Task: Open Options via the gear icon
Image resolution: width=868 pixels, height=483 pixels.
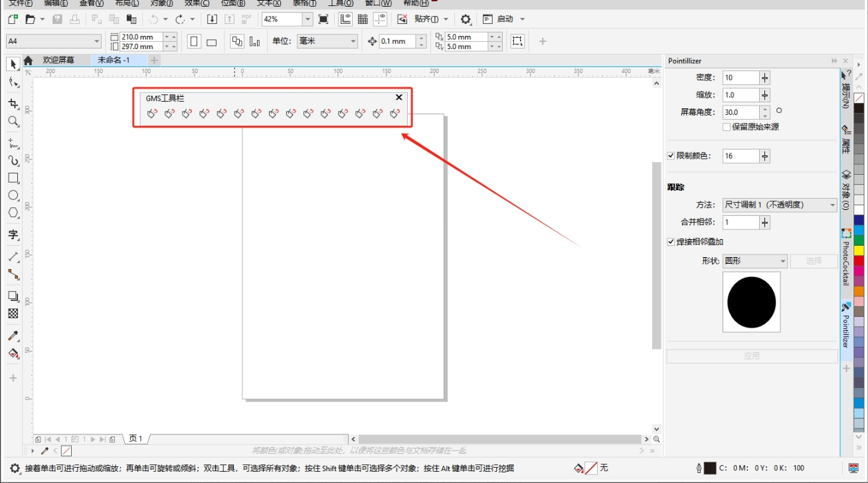Action: click(x=466, y=19)
